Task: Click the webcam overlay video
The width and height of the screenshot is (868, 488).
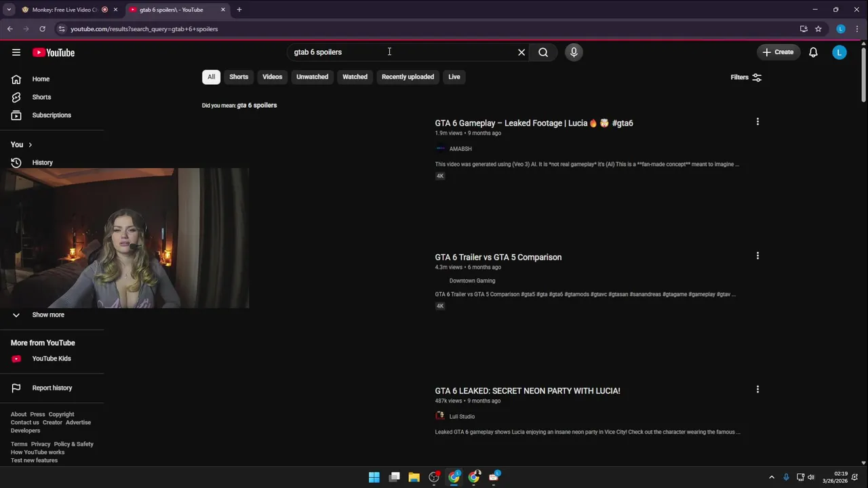Action: click(x=124, y=238)
